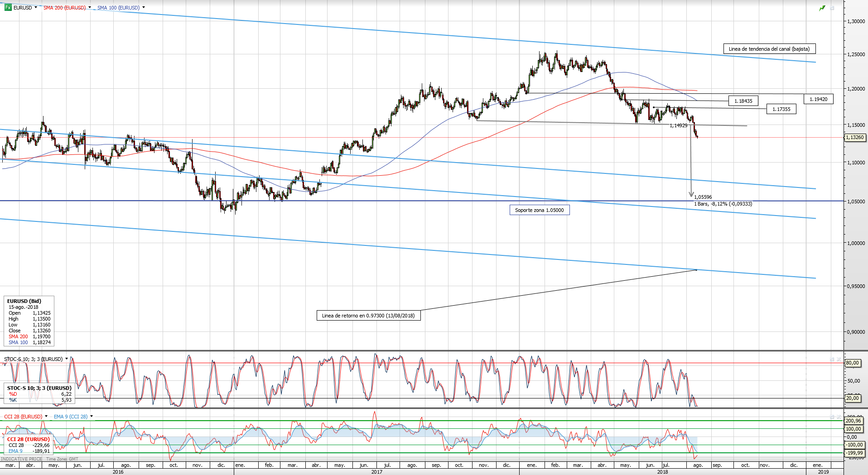Click the 2016 year on the time axis
The image size is (868, 475).
coord(118,472)
